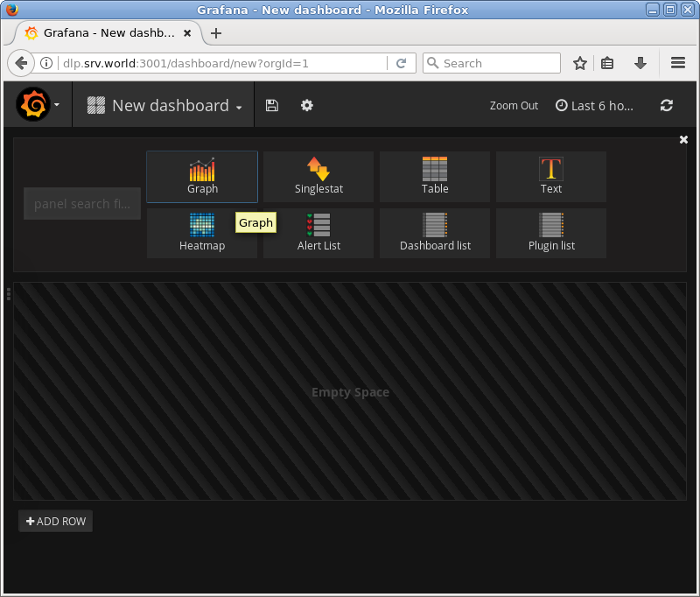Add a Plugin list panel
The height and width of the screenshot is (597, 700).
pos(551,233)
